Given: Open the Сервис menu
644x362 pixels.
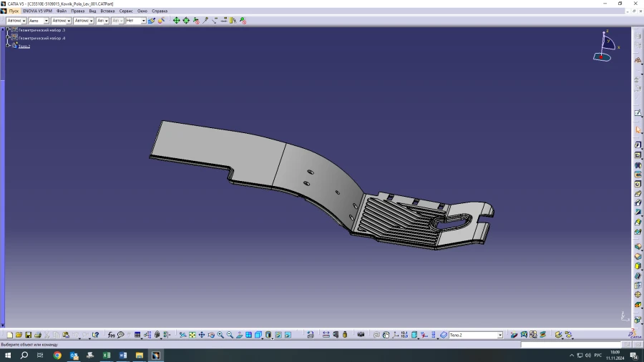Looking at the screenshot, I should coord(126,11).
